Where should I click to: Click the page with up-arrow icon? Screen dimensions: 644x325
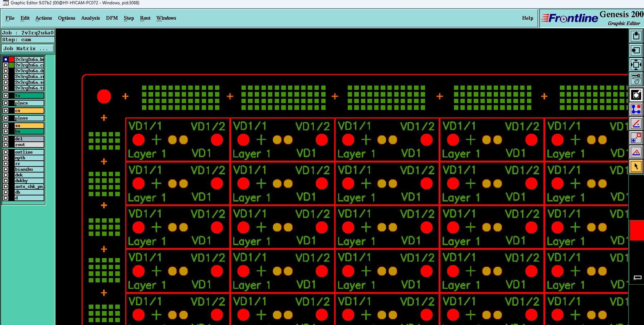pyautogui.click(x=636, y=36)
